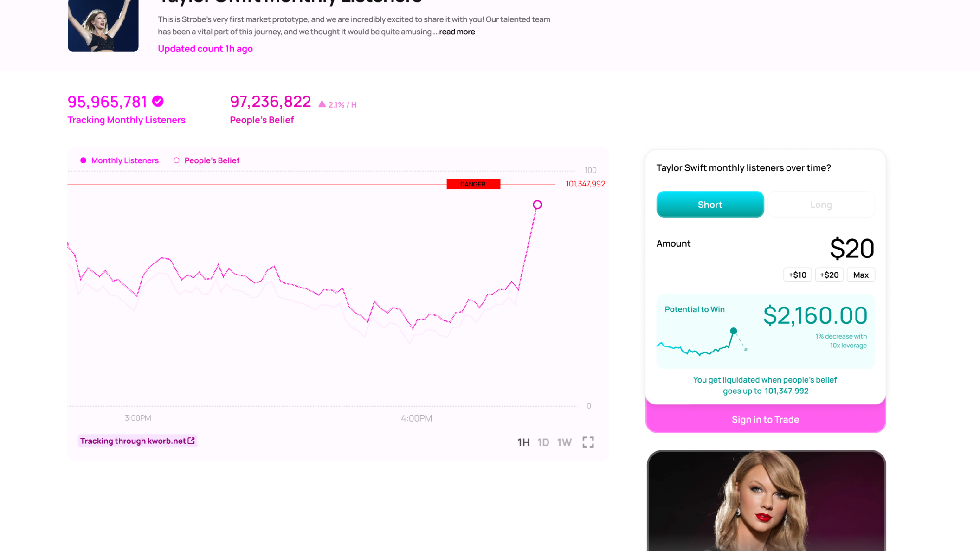This screenshot has width=980, height=551.
Task: Expand description with read more
Action: click(x=457, y=32)
